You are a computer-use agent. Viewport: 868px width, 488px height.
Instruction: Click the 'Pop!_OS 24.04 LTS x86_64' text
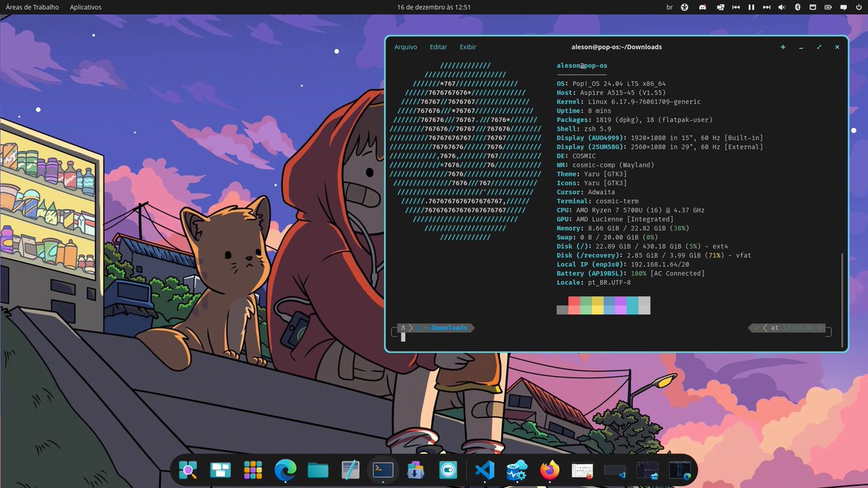click(619, 84)
